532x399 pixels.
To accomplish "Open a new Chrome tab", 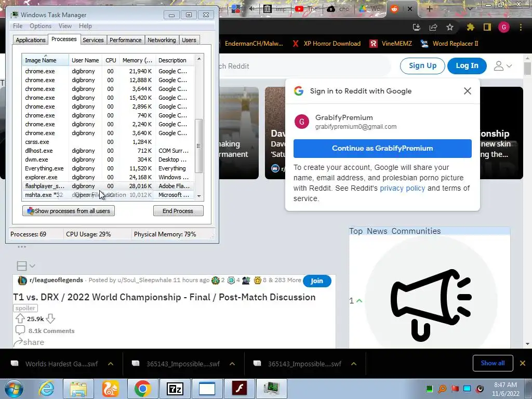I will click(x=429, y=9).
